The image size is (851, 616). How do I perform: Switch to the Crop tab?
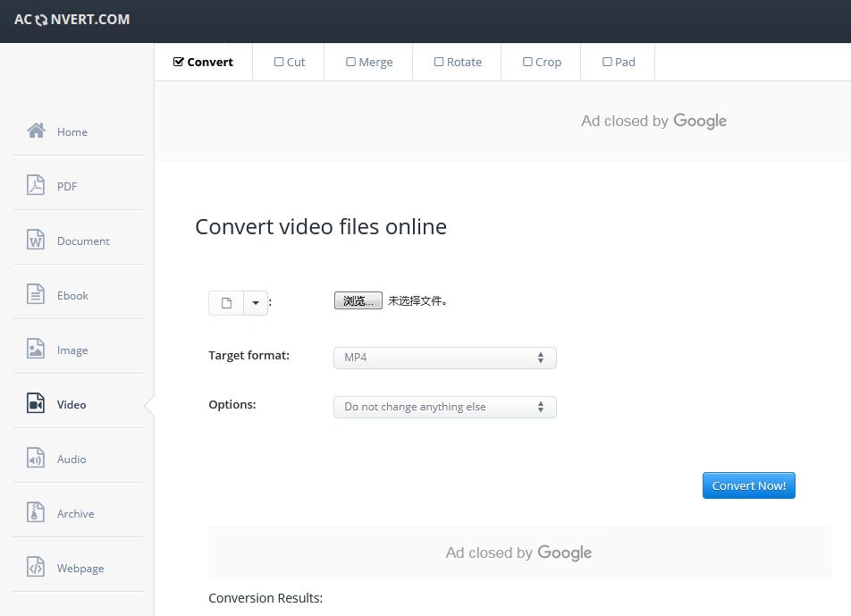click(x=542, y=62)
